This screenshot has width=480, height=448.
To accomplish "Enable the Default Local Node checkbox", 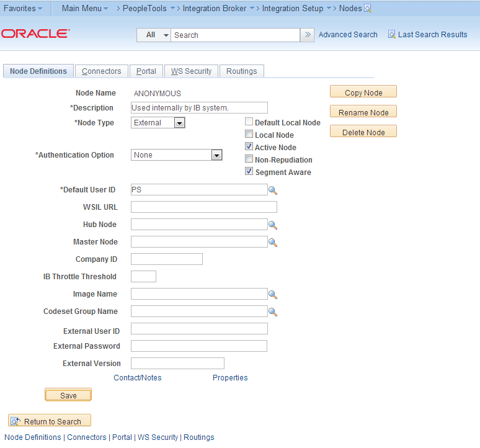I will point(249,122).
